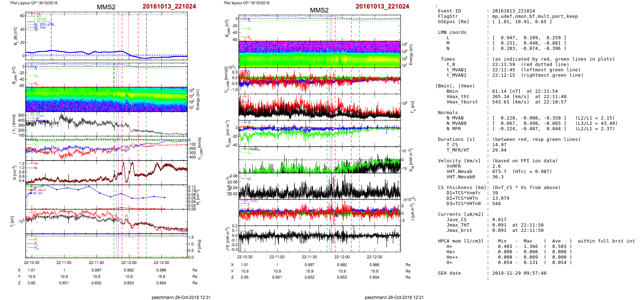
Task: Select the t_MVAB2 value '22:12:15 (rightmost green line)'
Action: (538, 75)
